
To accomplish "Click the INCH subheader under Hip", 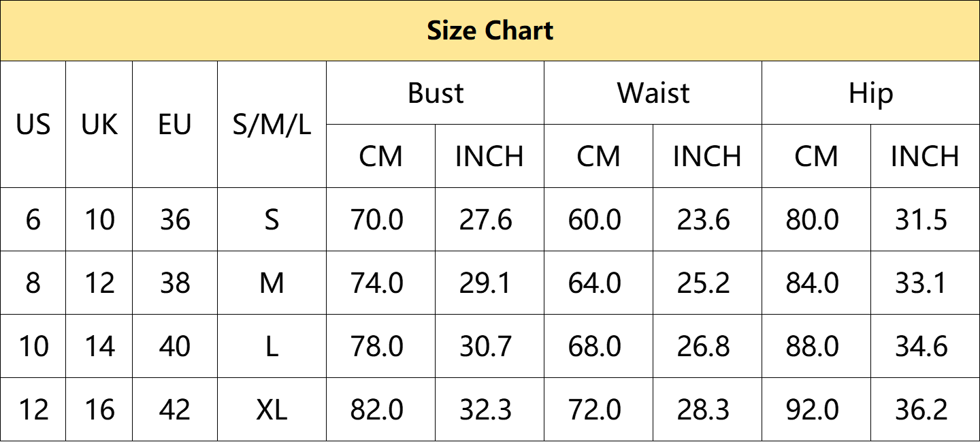I will [925, 156].
